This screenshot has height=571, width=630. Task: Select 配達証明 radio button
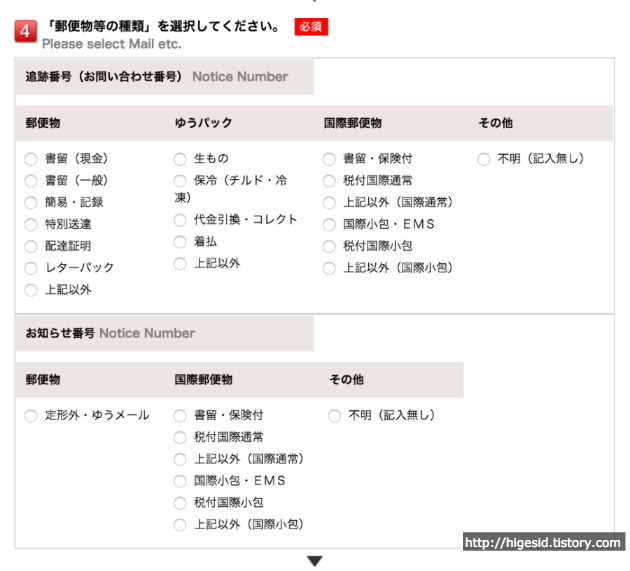click(x=31, y=246)
